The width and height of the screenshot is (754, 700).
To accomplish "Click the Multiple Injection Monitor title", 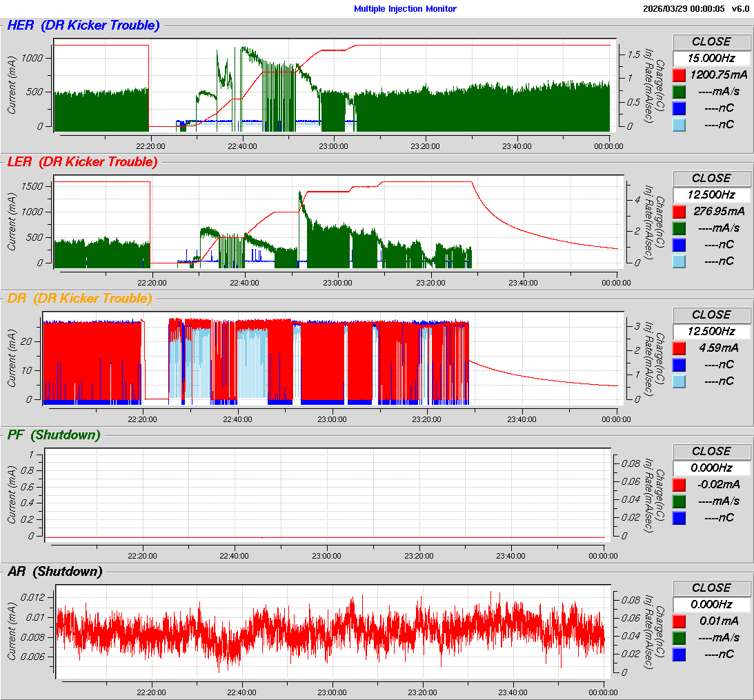I will click(x=405, y=9).
